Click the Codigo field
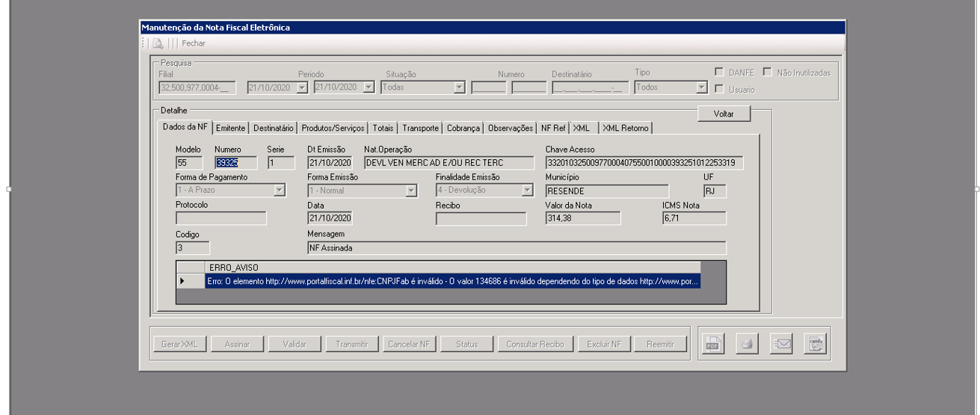This screenshot has width=980, height=415. [x=193, y=248]
